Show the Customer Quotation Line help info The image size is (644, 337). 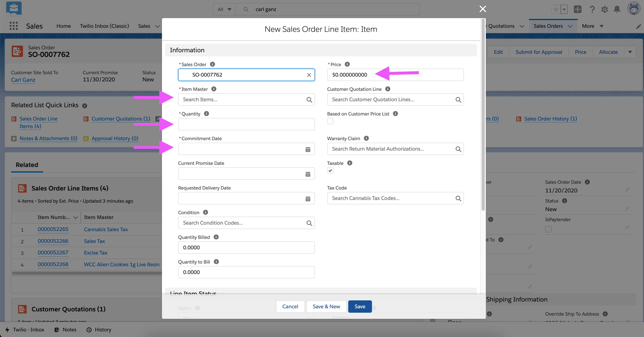388,89
